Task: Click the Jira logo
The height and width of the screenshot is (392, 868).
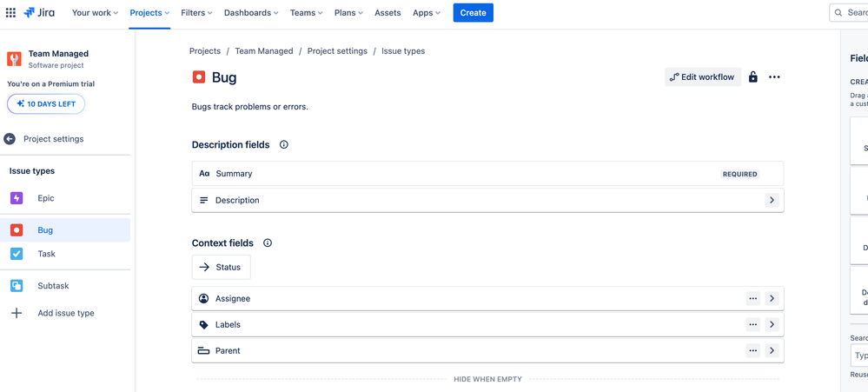Action: coord(39,13)
